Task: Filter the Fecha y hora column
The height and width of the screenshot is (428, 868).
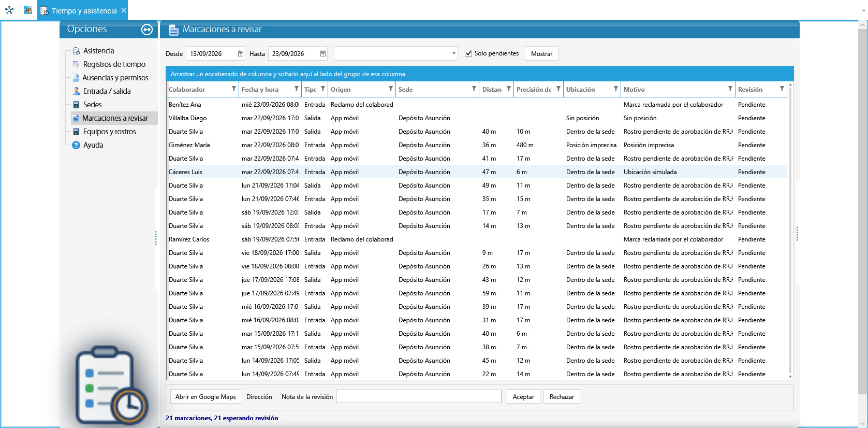Action: pos(297,89)
